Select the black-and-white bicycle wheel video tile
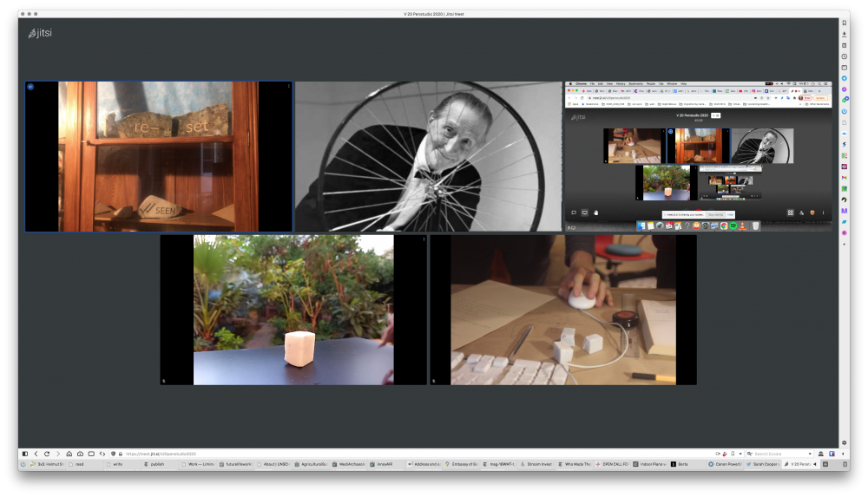The height and width of the screenshot is (497, 868). tap(428, 157)
